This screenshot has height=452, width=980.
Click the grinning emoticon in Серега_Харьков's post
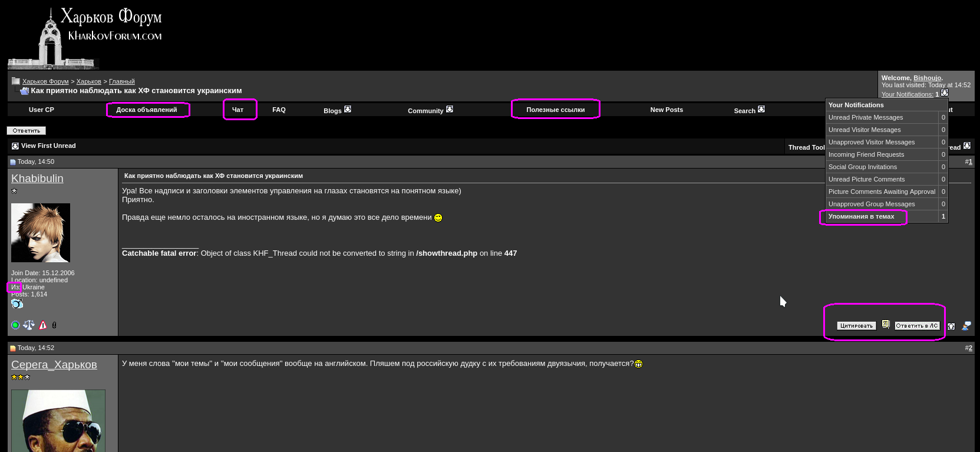[638, 364]
